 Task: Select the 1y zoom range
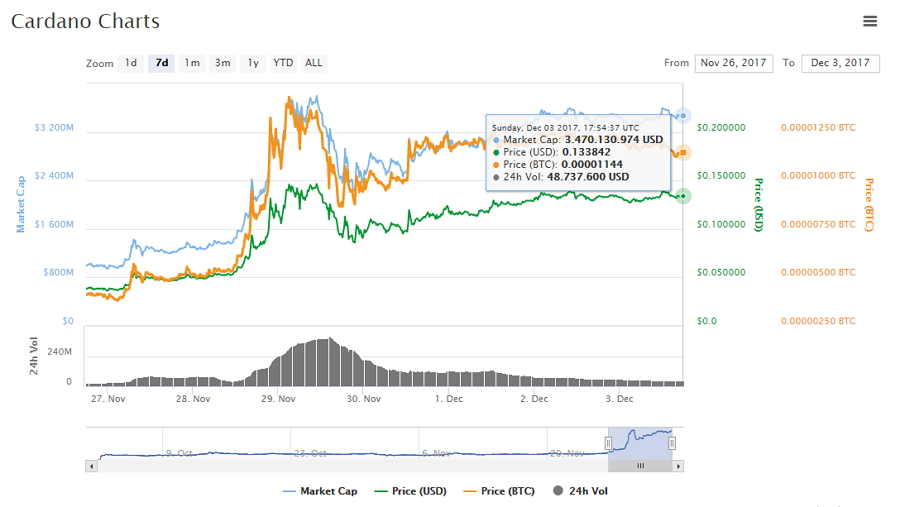(253, 63)
